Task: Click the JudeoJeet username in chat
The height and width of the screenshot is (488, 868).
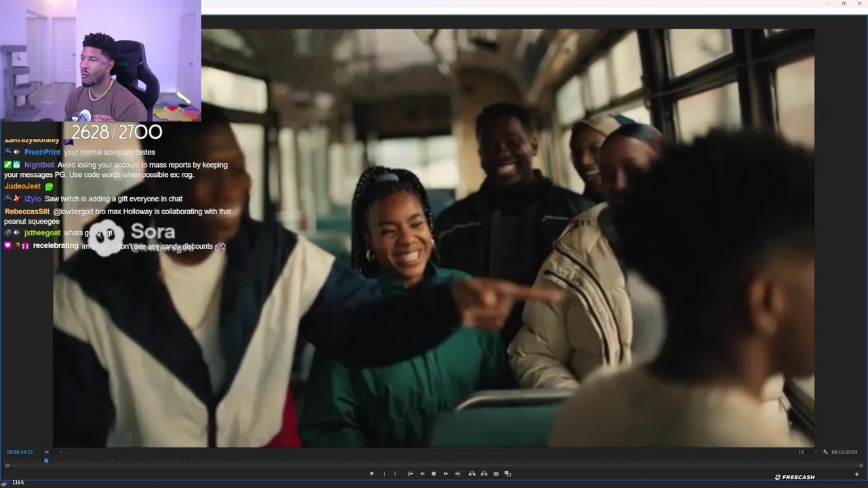Action: tap(22, 186)
